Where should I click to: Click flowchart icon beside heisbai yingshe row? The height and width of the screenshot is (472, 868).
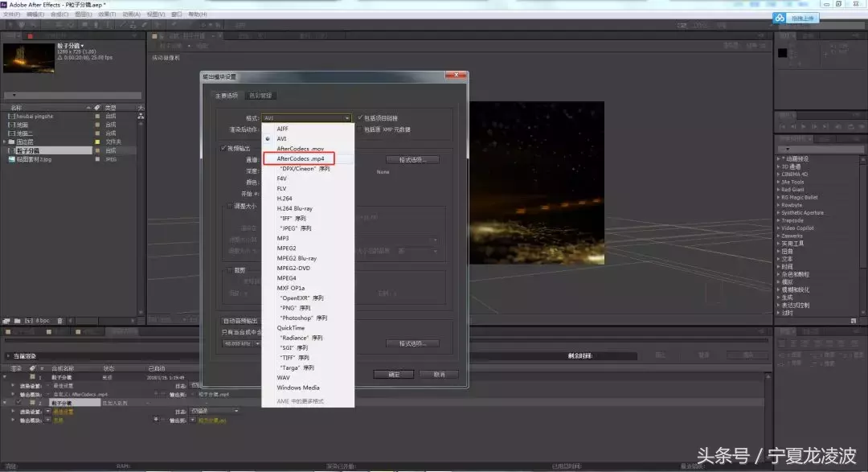tap(141, 116)
